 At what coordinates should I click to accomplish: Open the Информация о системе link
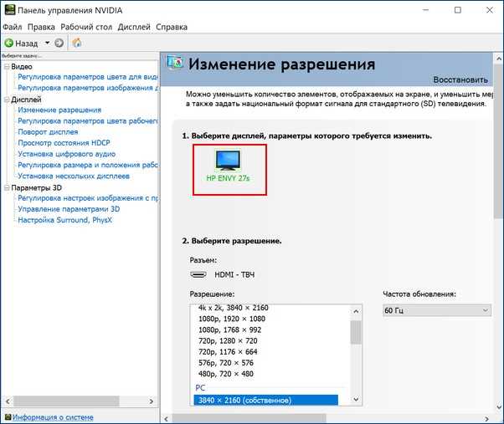click(x=53, y=416)
